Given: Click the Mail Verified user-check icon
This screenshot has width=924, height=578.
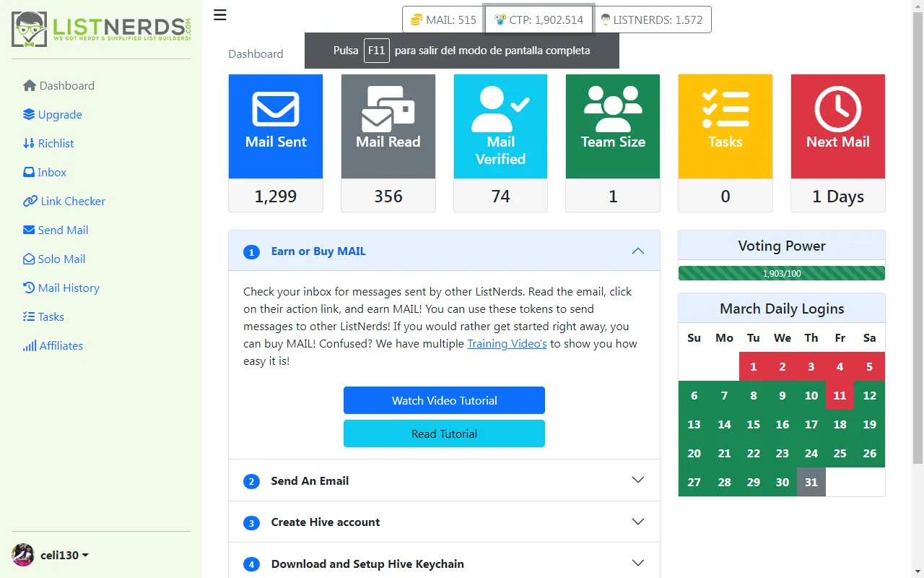Looking at the screenshot, I should coord(501,109).
